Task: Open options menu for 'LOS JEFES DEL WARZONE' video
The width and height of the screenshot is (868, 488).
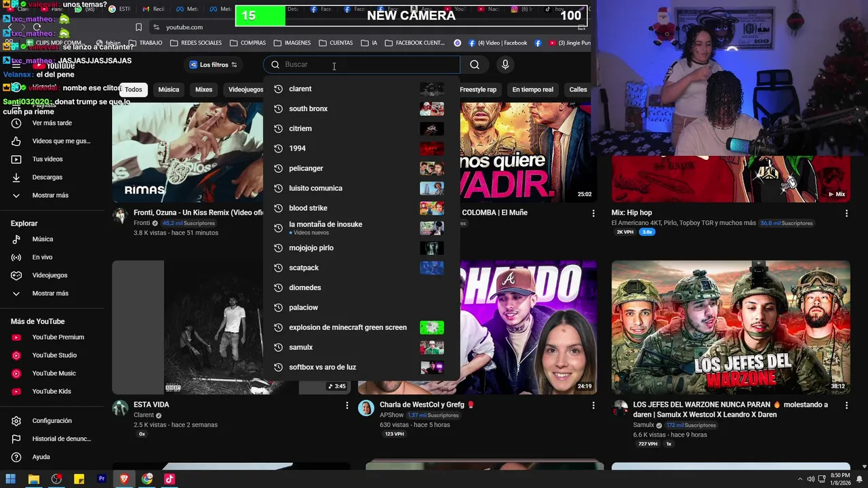Action: (846, 405)
